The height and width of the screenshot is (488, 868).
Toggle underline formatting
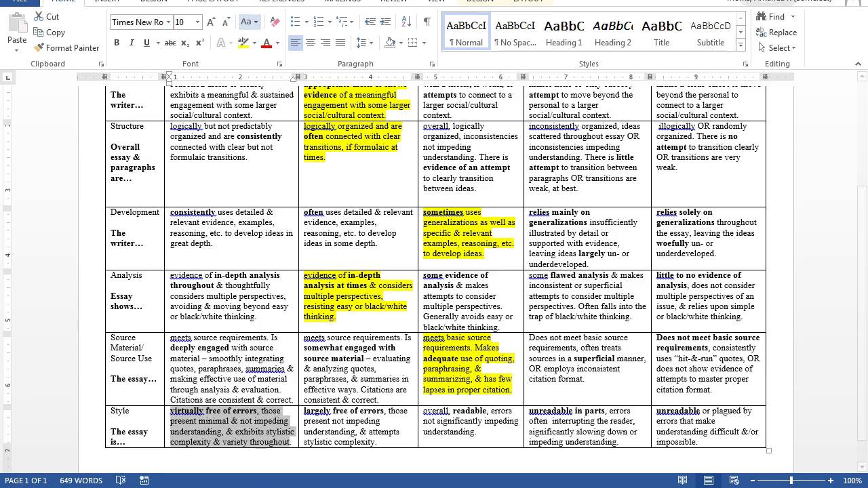coord(146,43)
